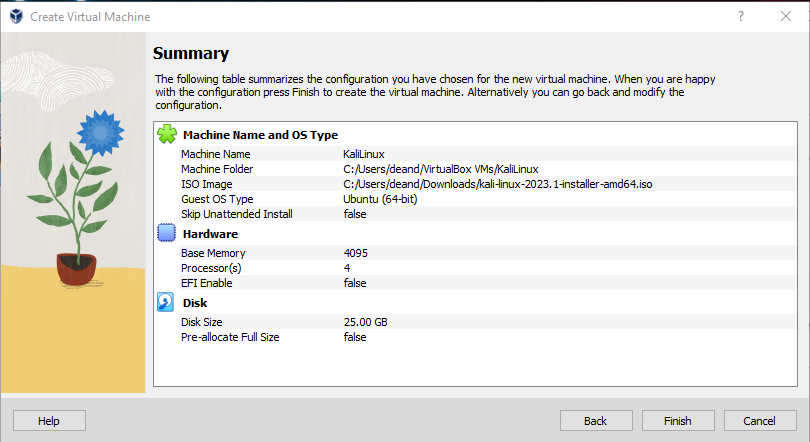Click the Ubuntu (64-bit) value
This screenshot has height=442, width=810.
pos(380,199)
